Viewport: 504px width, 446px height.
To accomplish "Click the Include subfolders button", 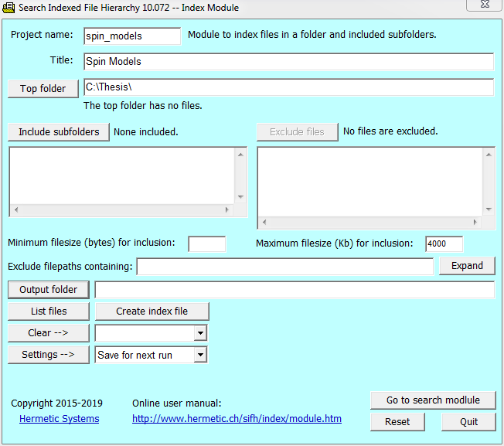I will click(59, 132).
